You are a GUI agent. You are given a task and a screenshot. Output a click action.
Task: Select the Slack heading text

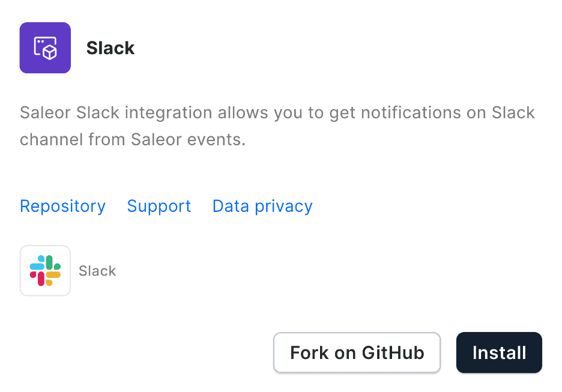click(110, 48)
